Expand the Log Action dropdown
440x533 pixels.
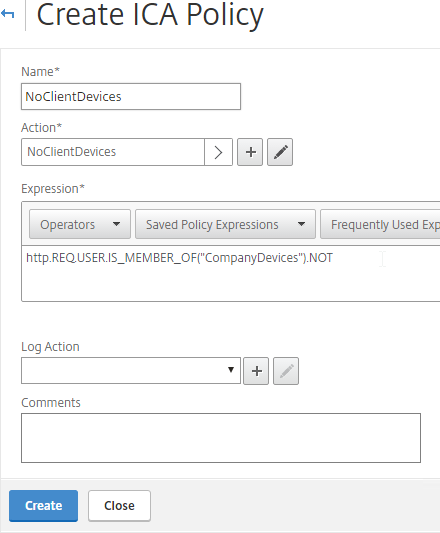(131, 371)
